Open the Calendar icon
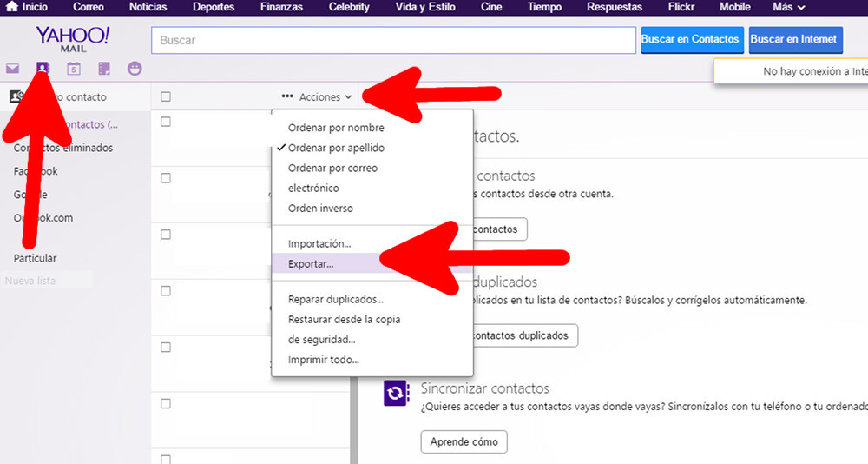The height and width of the screenshot is (464, 868). pyautogui.click(x=74, y=69)
